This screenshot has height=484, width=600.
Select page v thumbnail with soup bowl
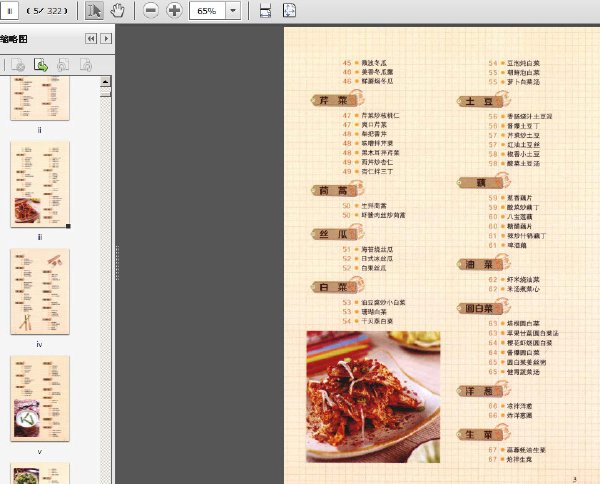tap(40, 398)
